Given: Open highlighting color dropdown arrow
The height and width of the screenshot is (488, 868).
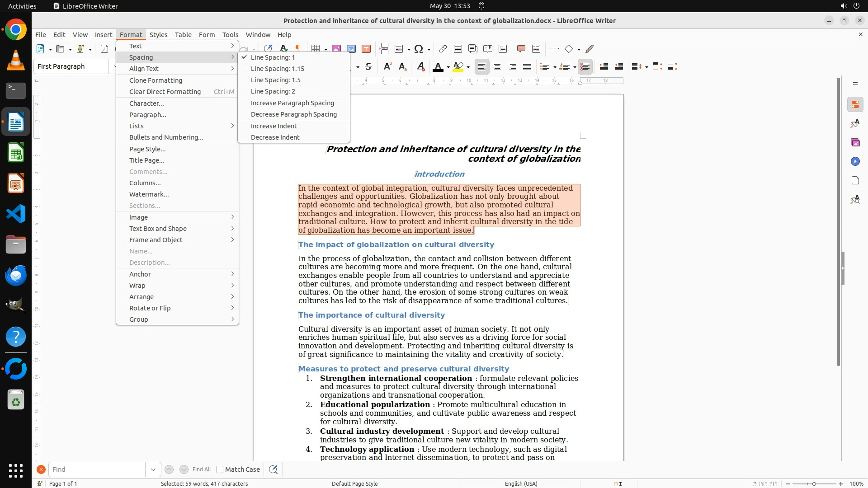Looking at the screenshot, I should (x=468, y=67).
